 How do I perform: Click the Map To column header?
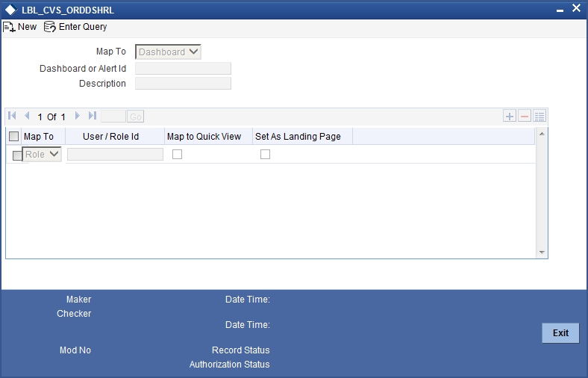pos(39,137)
